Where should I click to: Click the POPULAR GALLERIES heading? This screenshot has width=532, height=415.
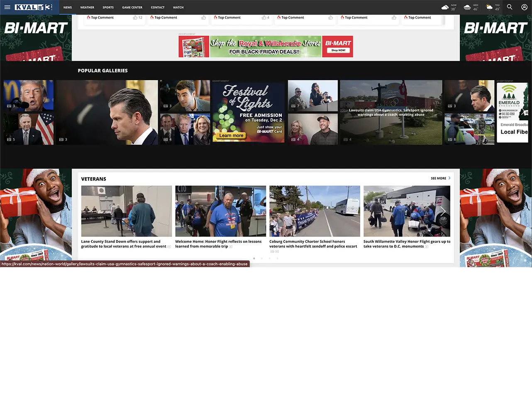pyautogui.click(x=102, y=71)
